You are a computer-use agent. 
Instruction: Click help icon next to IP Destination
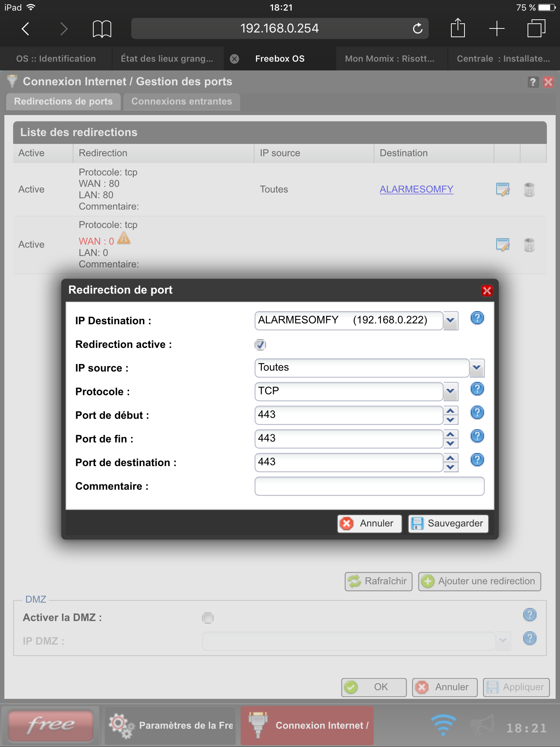click(x=477, y=318)
